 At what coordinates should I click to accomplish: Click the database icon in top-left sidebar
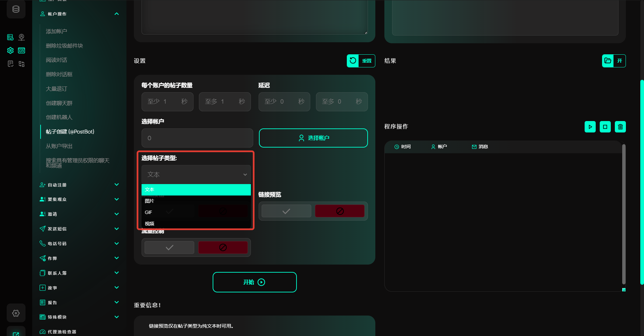pyautogui.click(x=16, y=9)
